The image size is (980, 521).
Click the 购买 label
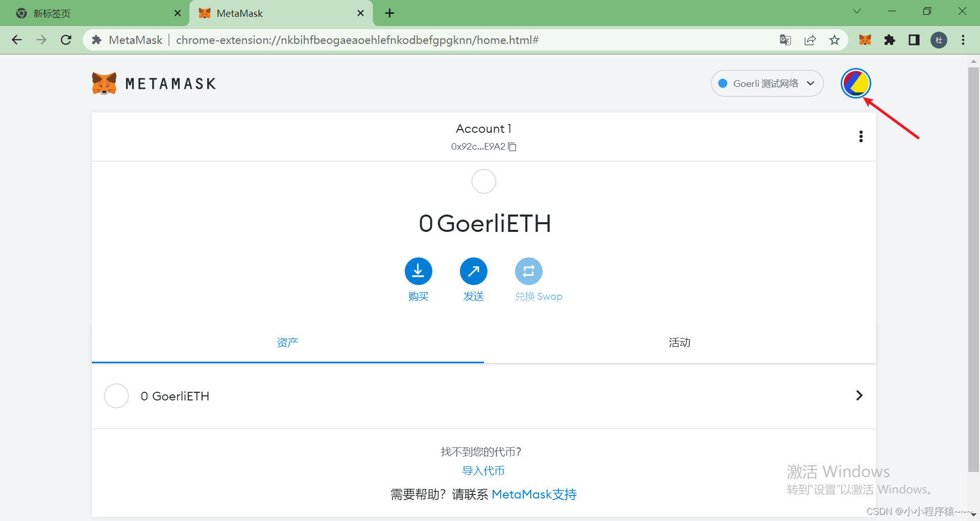click(x=418, y=296)
